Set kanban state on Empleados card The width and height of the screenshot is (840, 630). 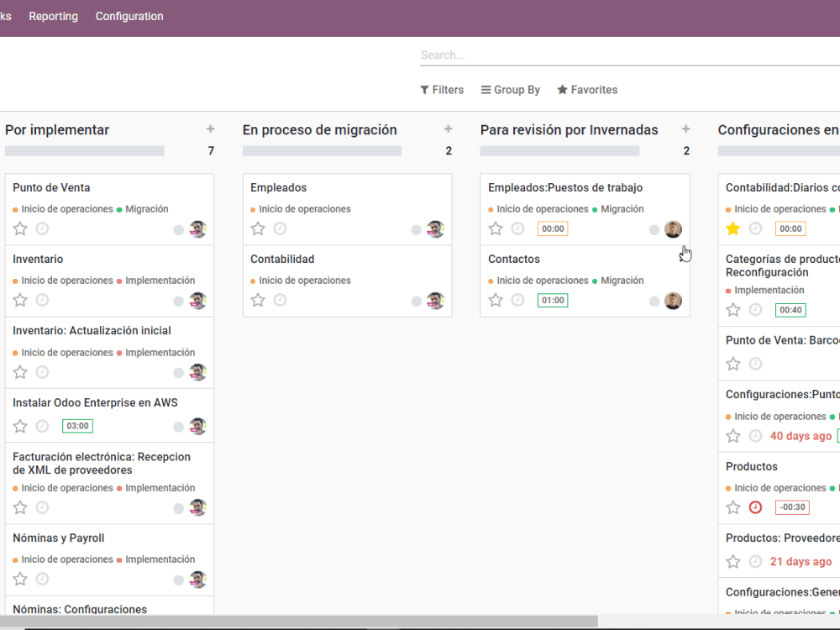click(x=417, y=230)
